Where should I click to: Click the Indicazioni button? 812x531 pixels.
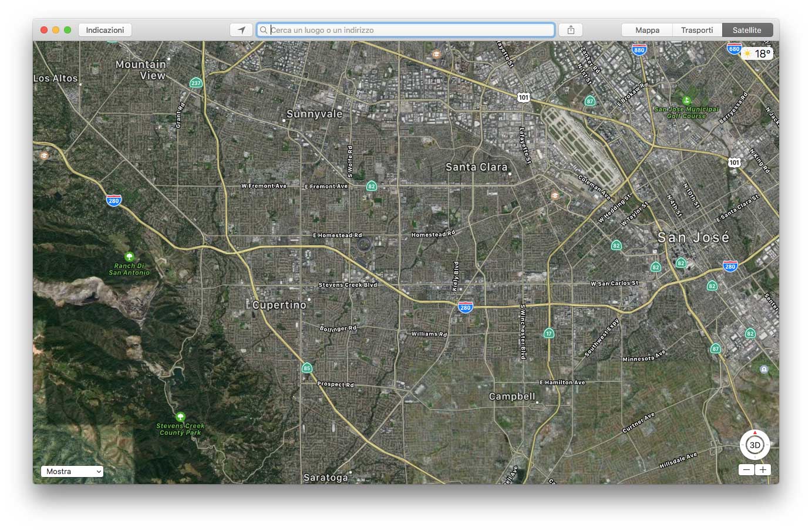tap(105, 29)
